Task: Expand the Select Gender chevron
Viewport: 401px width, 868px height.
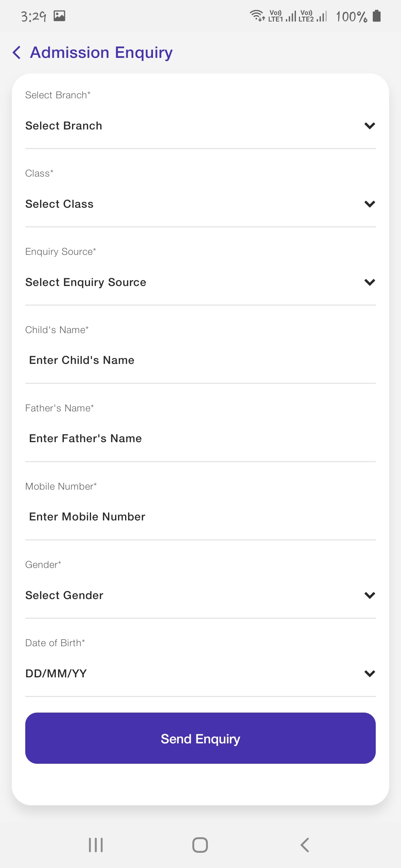Action: (370, 595)
